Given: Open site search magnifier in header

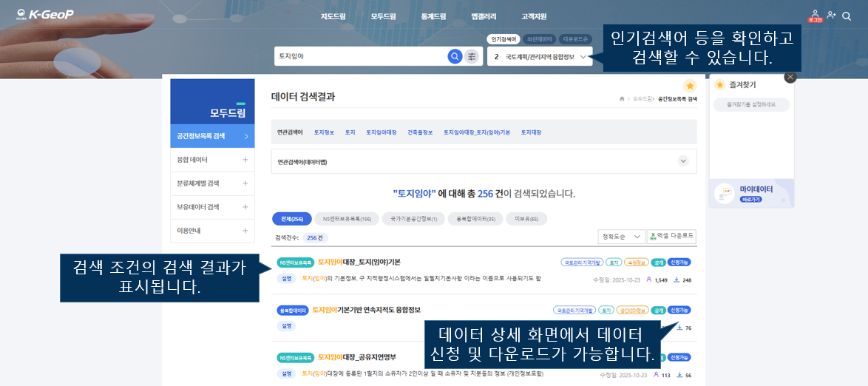Looking at the screenshot, I should pos(847,16).
